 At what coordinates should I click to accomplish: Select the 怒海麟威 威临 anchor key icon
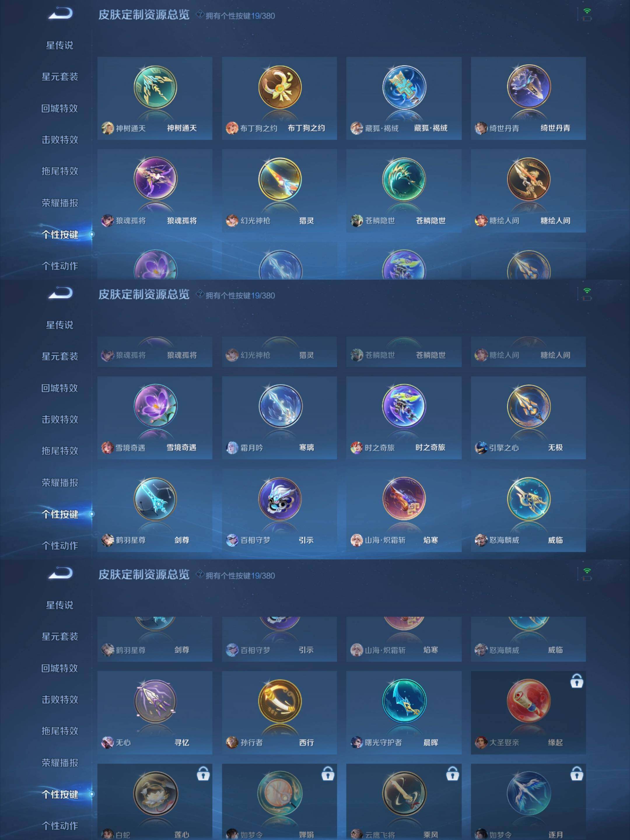[x=528, y=499]
